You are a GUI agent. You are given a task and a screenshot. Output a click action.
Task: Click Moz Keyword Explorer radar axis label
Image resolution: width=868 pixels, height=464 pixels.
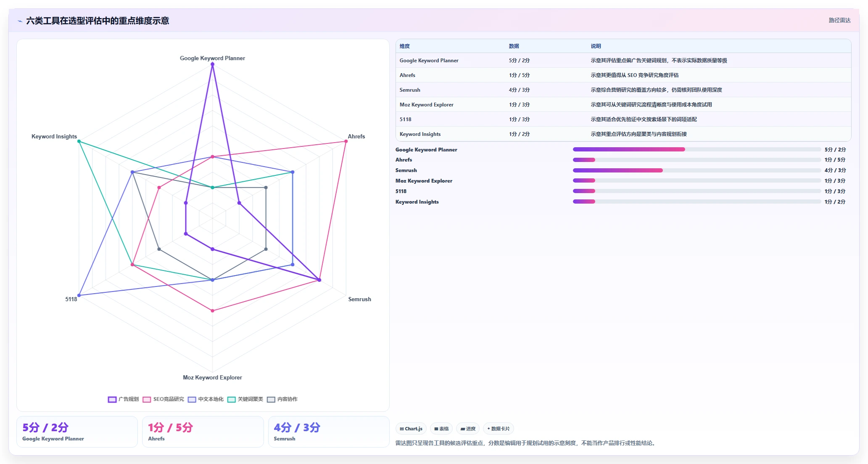coord(212,378)
